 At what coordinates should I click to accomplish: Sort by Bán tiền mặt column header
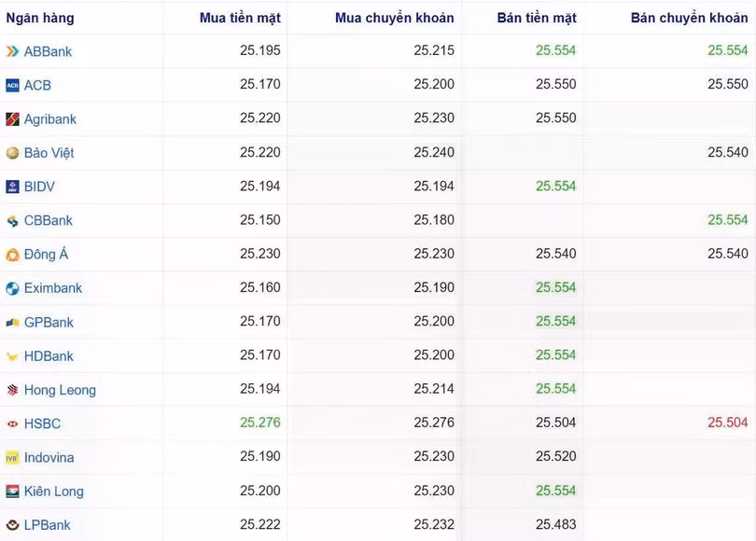coord(537,18)
